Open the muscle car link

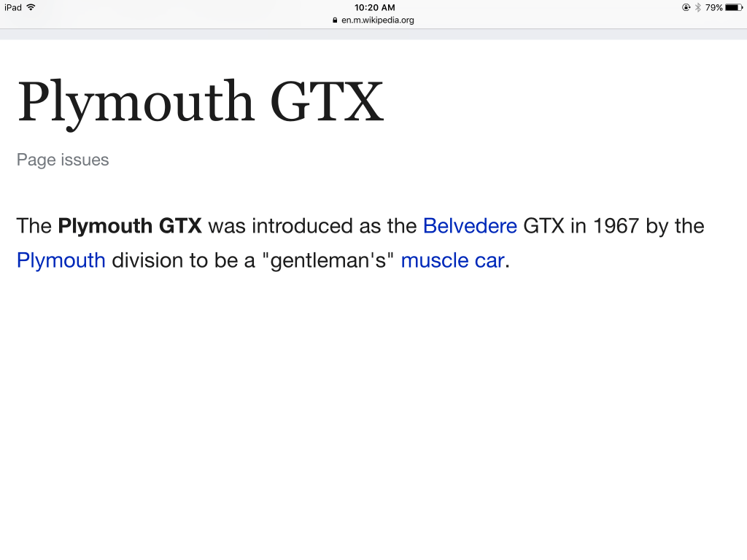click(452, 260)
